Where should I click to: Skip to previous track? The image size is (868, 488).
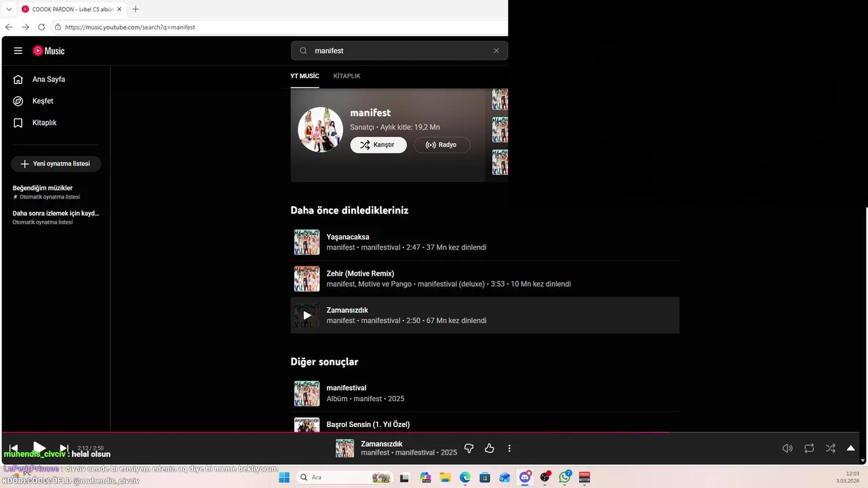click(14, 448)
